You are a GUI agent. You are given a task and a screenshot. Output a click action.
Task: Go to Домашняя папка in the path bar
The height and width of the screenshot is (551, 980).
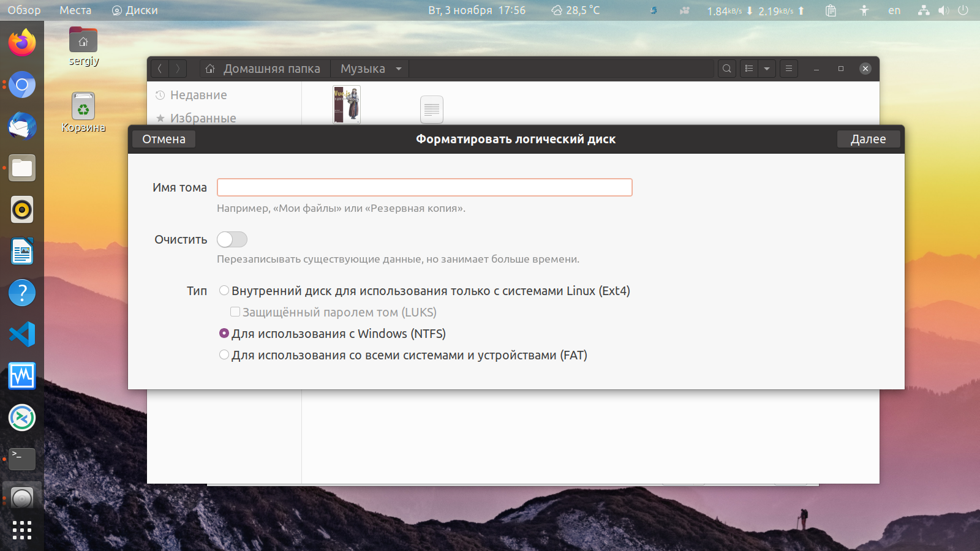click(265, 69)
